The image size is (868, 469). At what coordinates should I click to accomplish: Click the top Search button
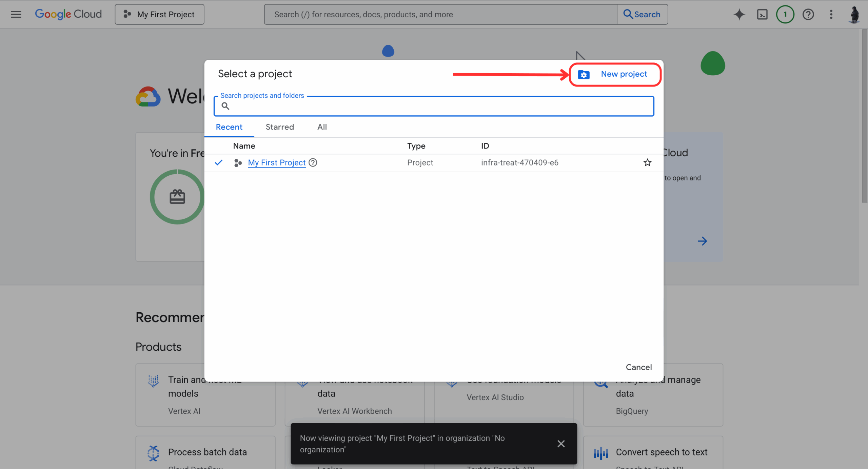tap(642, 14)
